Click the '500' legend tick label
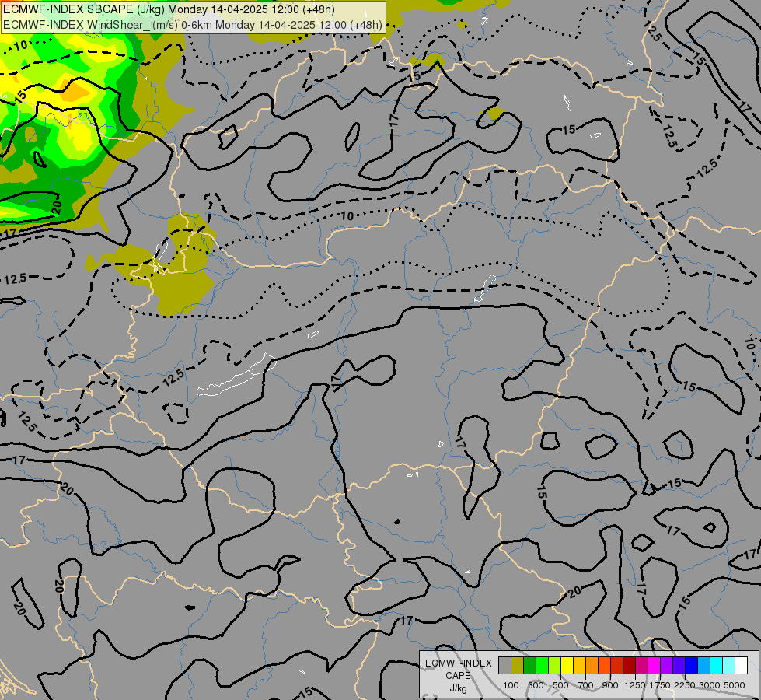 coord(560,685)
